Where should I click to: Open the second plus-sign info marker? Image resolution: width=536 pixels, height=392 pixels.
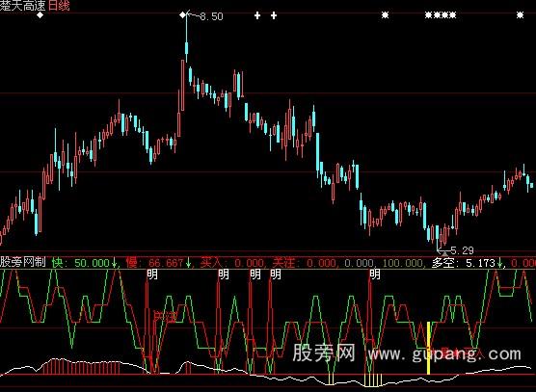click(274, 15)
